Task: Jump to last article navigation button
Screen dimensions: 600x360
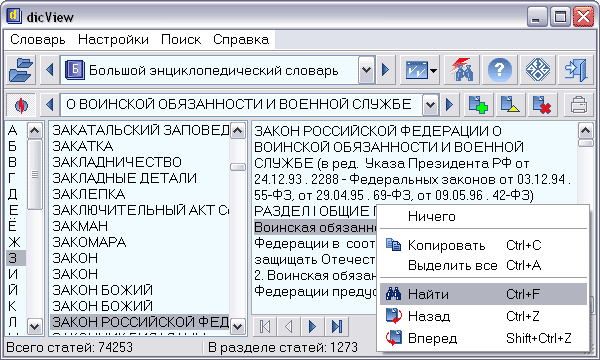Action: 337,326
